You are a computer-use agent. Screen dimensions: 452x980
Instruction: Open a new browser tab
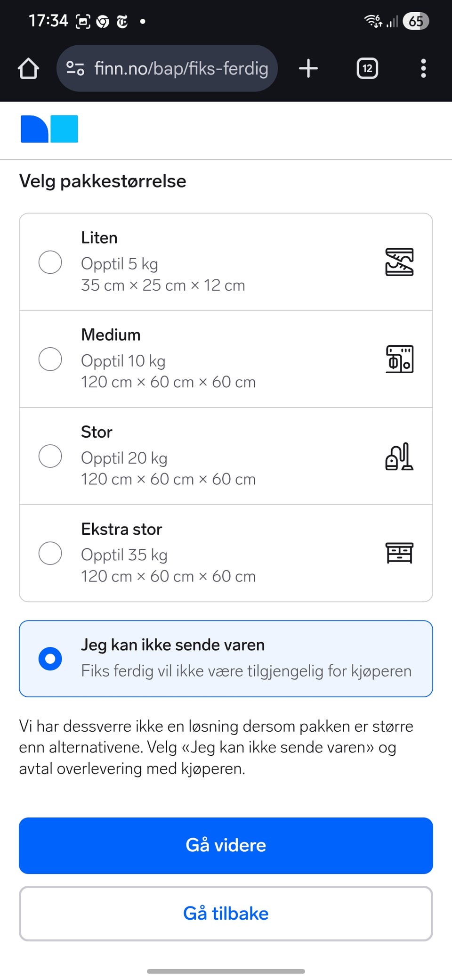click(x=308, y=68)
